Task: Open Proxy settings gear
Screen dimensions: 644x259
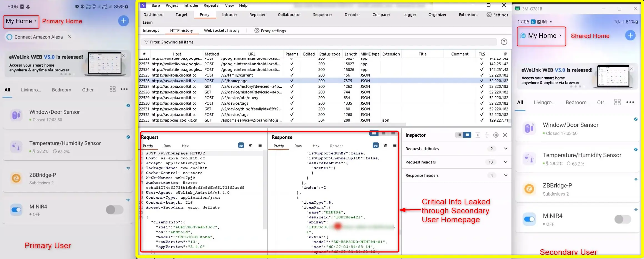Action: (257, 31)
